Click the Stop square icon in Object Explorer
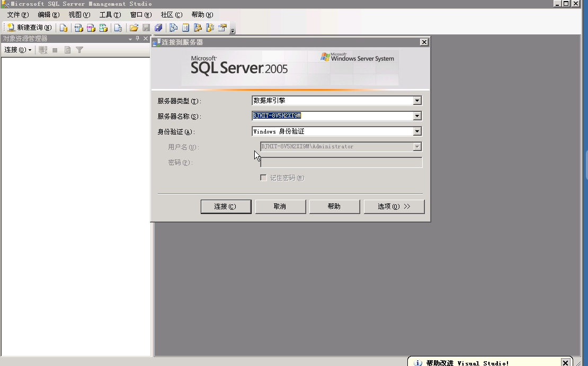Image resolution: width=588 pixels, height=366 pixels. coord(55,50)
